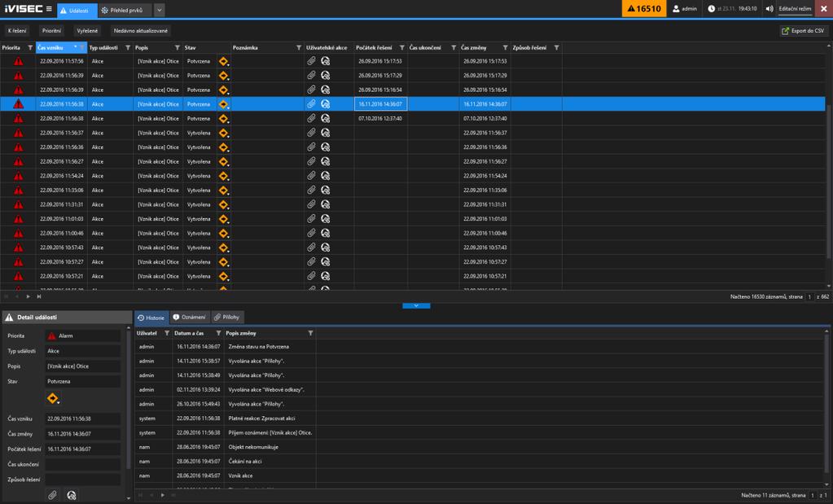Click alarm triangle in 11:57:56 row

[19, 61]
